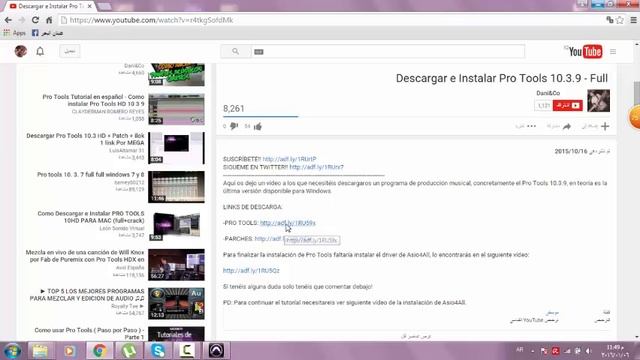Screen dimensions: 640x360
Task: Open Chrome from the taskbar
Action: [x=99, y=351]
